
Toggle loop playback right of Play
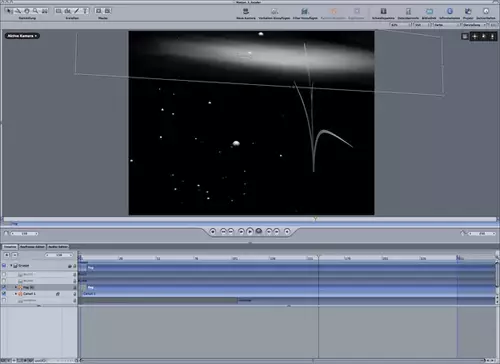click(259, 231)
